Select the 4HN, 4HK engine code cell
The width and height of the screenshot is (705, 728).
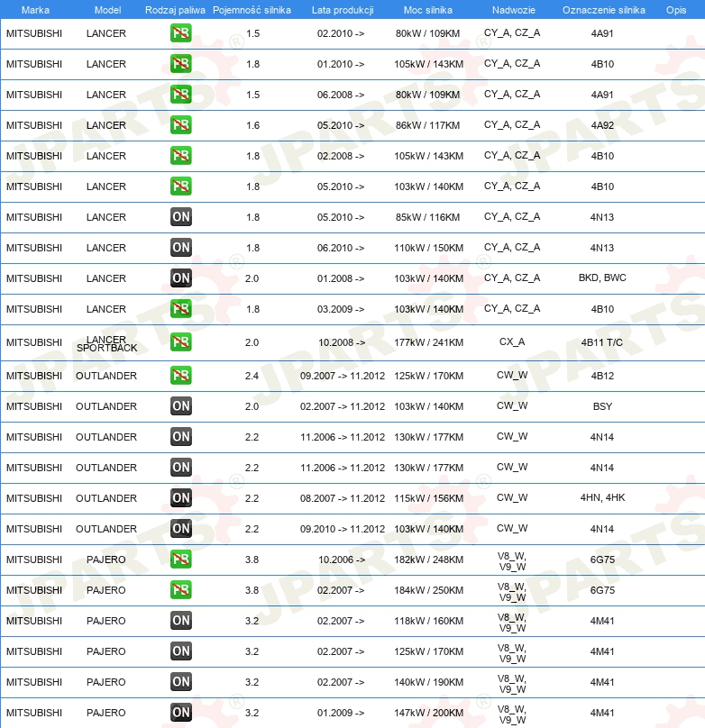[602, 498]
